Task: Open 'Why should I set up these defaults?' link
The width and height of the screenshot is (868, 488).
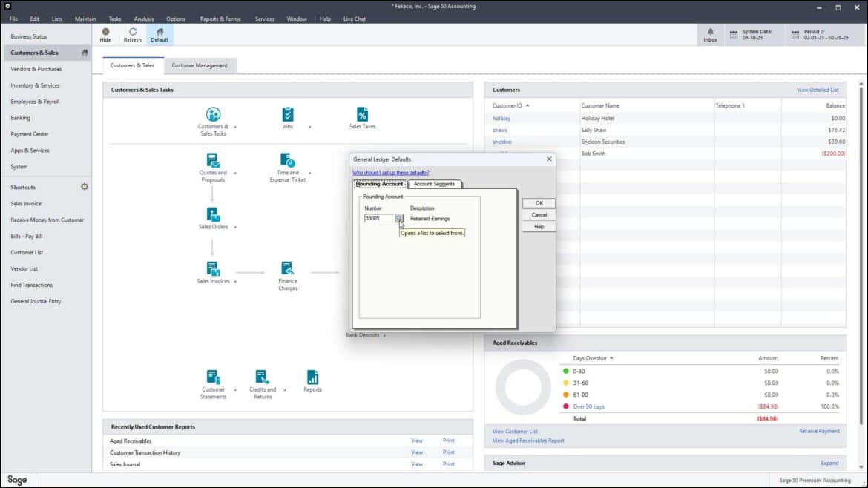Action: (x=391, y=173)
